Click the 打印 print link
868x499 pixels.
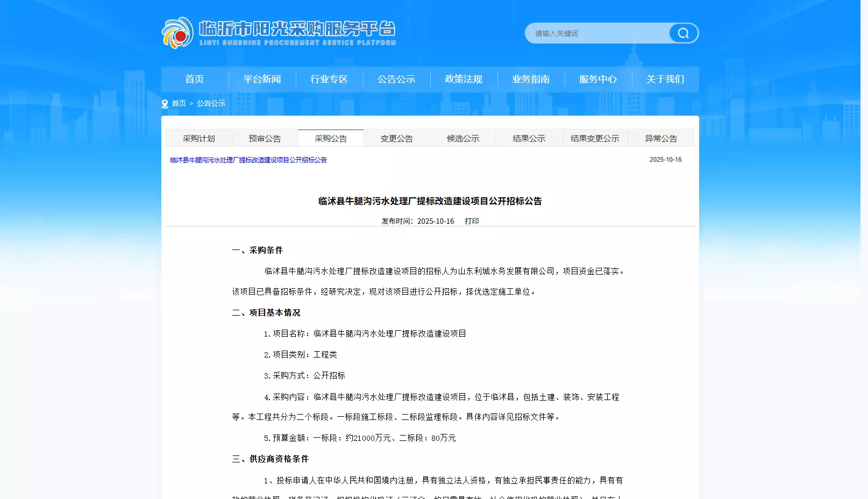click(x=472, y=221)
